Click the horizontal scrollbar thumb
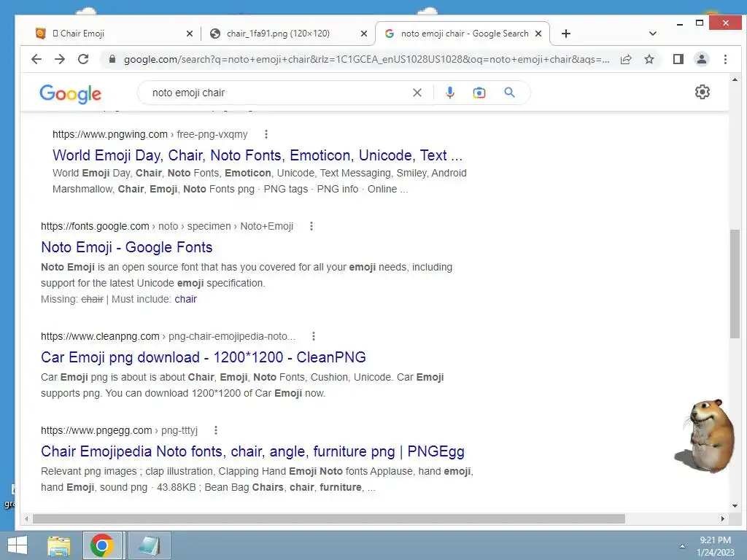Image resolution: width=747 pixels, height=560 pixels. tap(329, 518)
